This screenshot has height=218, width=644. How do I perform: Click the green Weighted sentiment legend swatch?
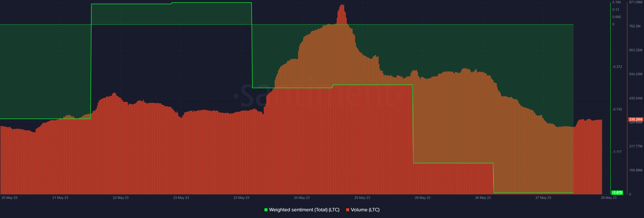point(266,210)
